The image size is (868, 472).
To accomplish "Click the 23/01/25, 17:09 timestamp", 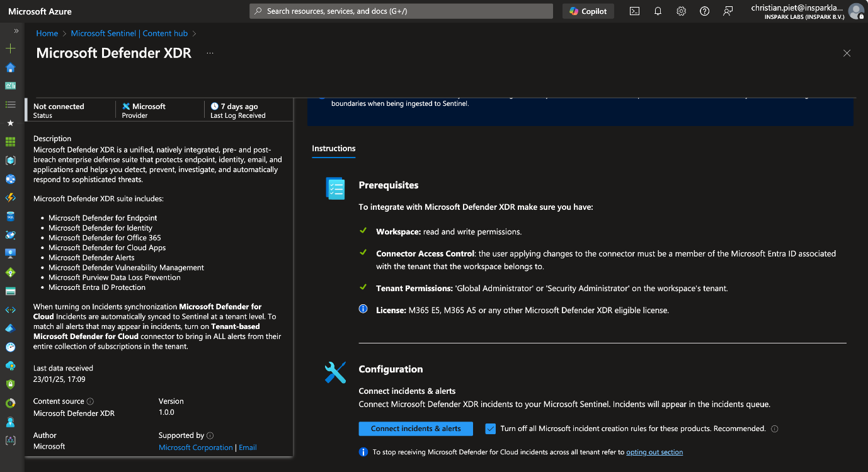I will coord(59,379).
